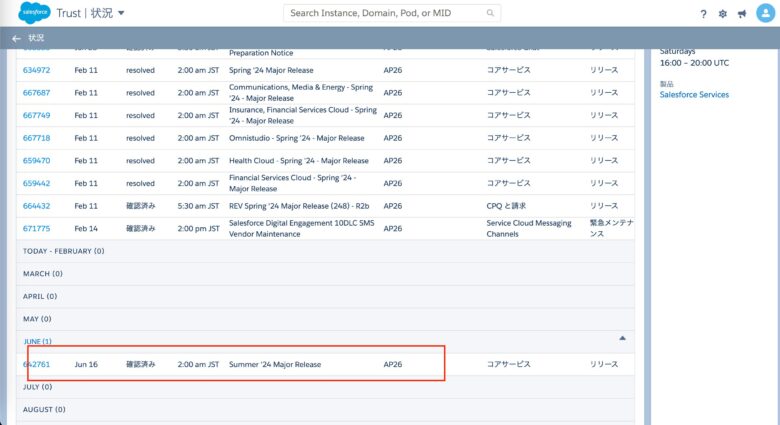Viewport: 780px width, 425px height.
Task: Open maintenance record 671775
Action: [36, 228]
